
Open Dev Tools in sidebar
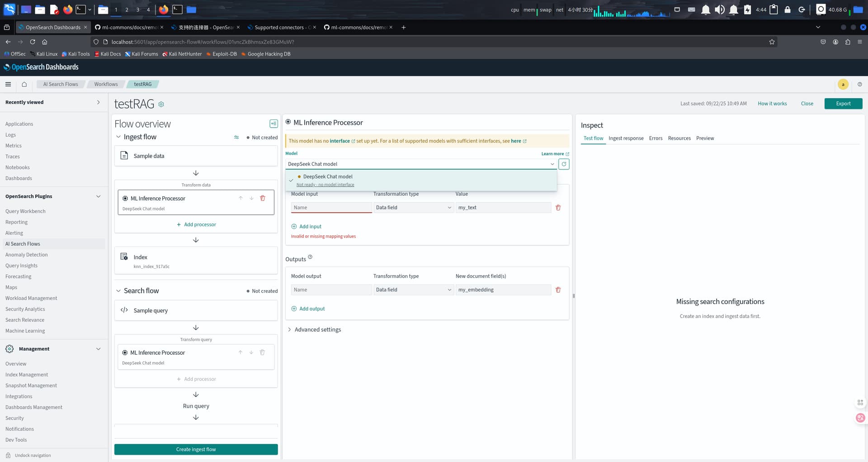(16, 440)
